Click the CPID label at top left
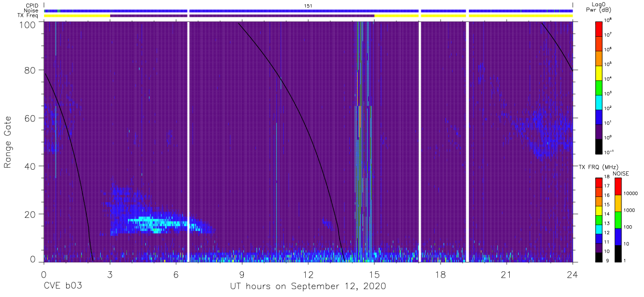 pyautogui.click(x=32, y=6)
